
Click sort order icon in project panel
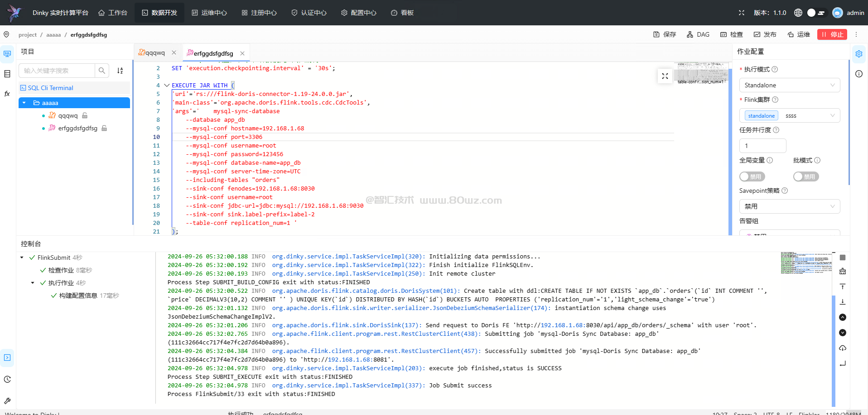coord(120,71)
